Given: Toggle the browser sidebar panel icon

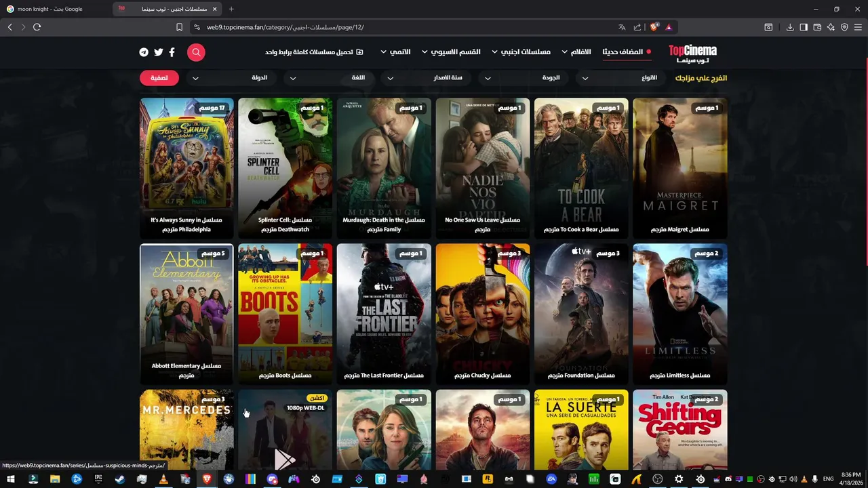Looking at the screenshot, I should (x=804, y=27).
